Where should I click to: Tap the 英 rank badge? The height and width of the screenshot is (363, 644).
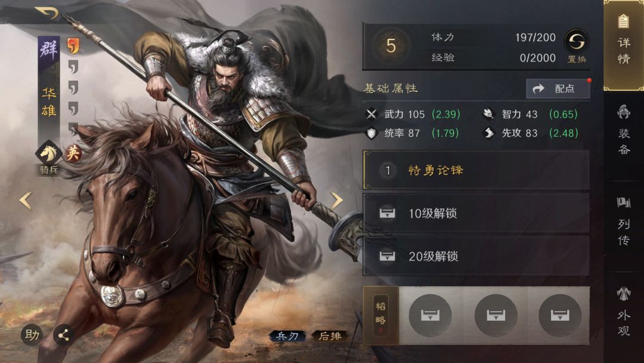[x=73, y=153]
